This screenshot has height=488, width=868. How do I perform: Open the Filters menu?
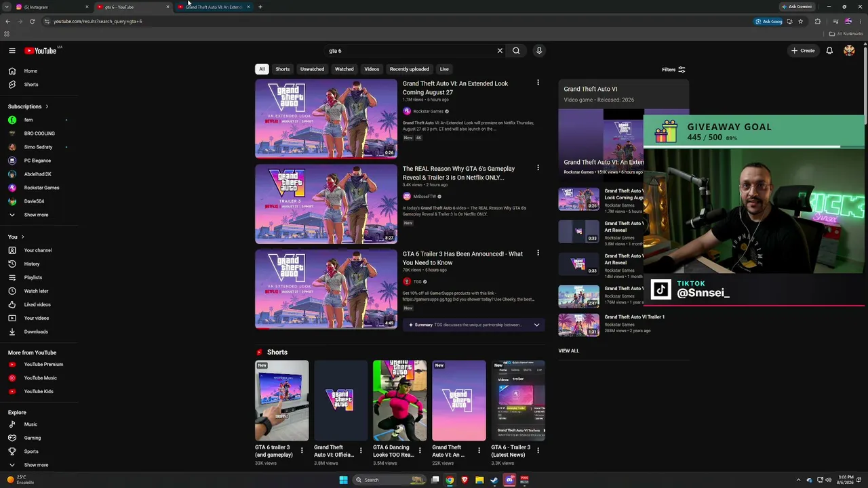(673, 70)
